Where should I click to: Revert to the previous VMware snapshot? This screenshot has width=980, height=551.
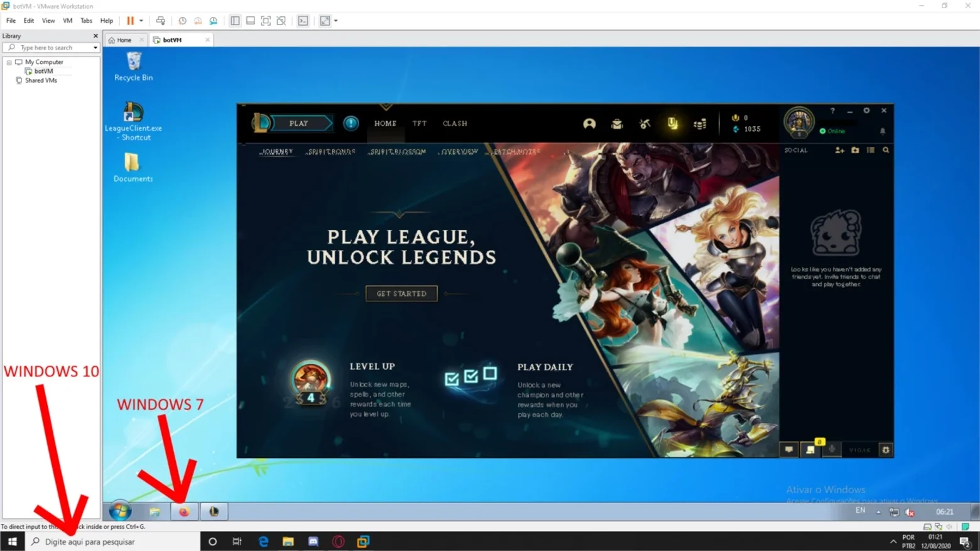(x=198, y=21)
